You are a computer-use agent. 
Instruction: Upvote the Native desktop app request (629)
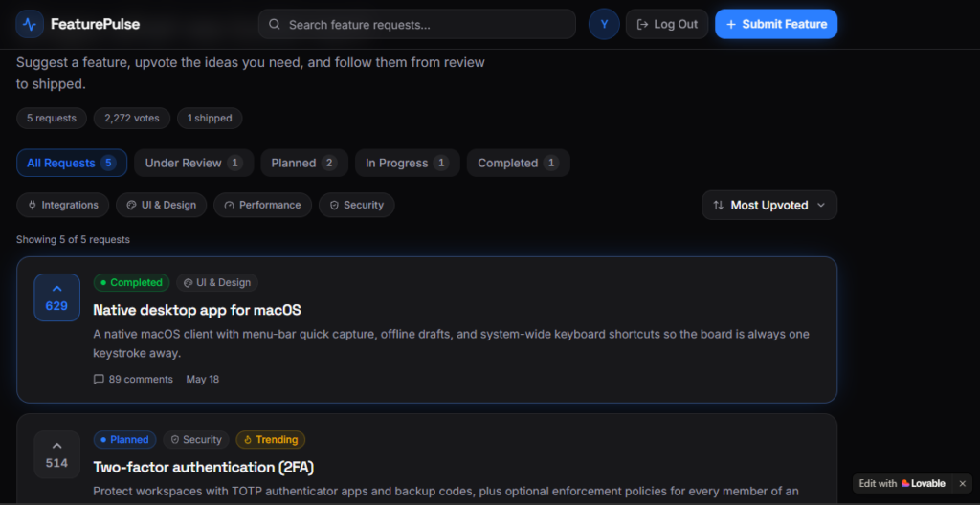tap(56, 297)
